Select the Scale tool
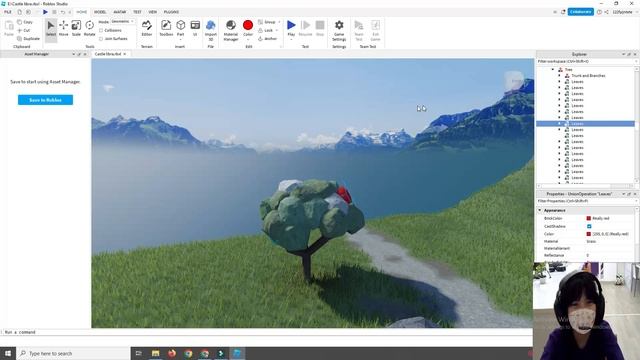This screenshot has width=640, height=360. 76,28
